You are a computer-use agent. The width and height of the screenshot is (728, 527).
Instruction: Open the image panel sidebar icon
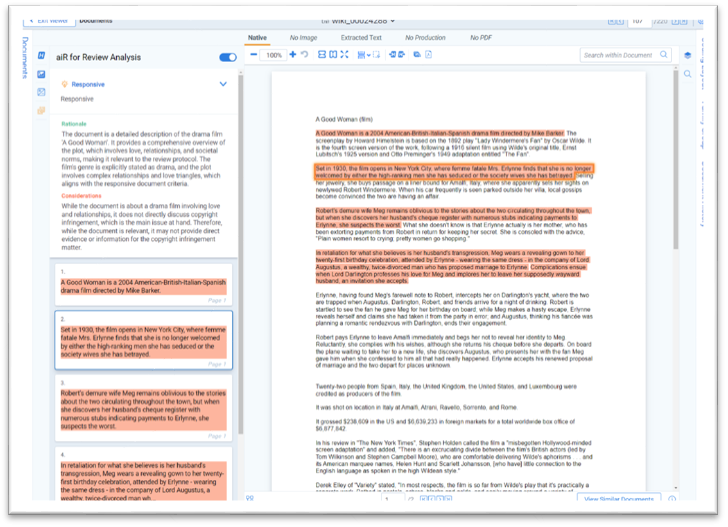tap(41, 74)
